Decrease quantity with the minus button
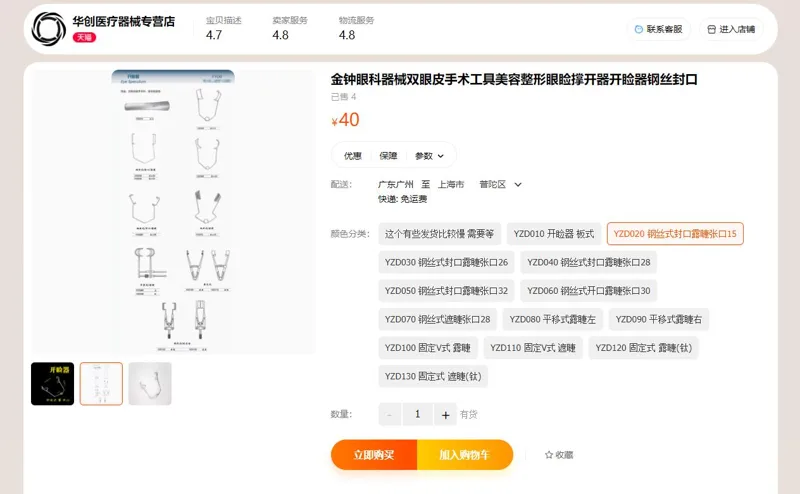This screenshot has height=494, width=800. (x=390, y=414)
